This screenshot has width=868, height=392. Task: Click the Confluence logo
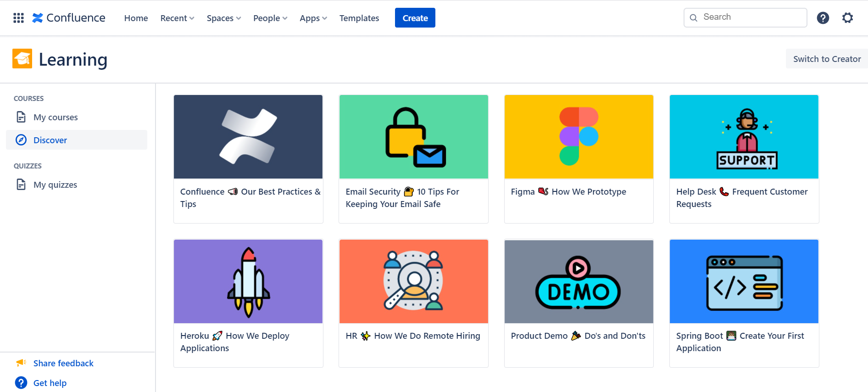tap(69, 18)
